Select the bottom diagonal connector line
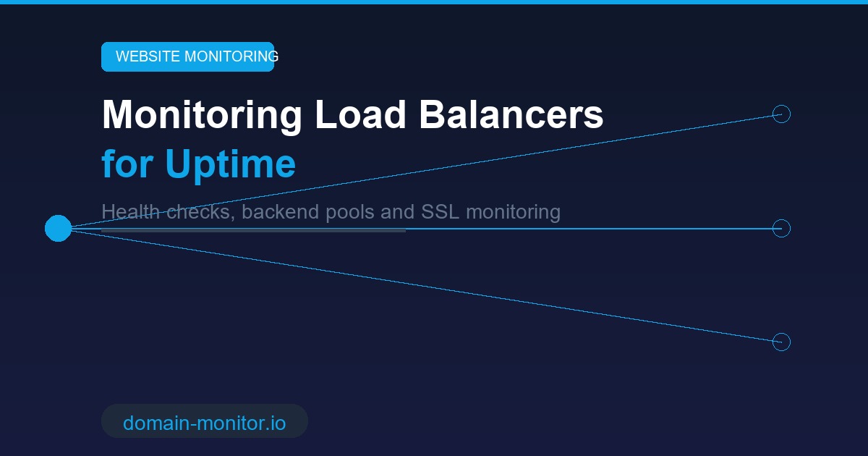Screen dimensions: 868x456 click(420, 285)
